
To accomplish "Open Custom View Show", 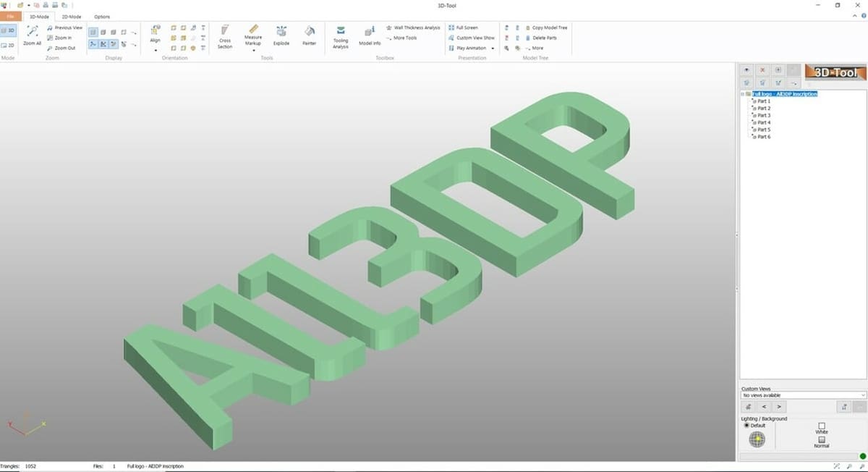I will click(x=472, y=38).
